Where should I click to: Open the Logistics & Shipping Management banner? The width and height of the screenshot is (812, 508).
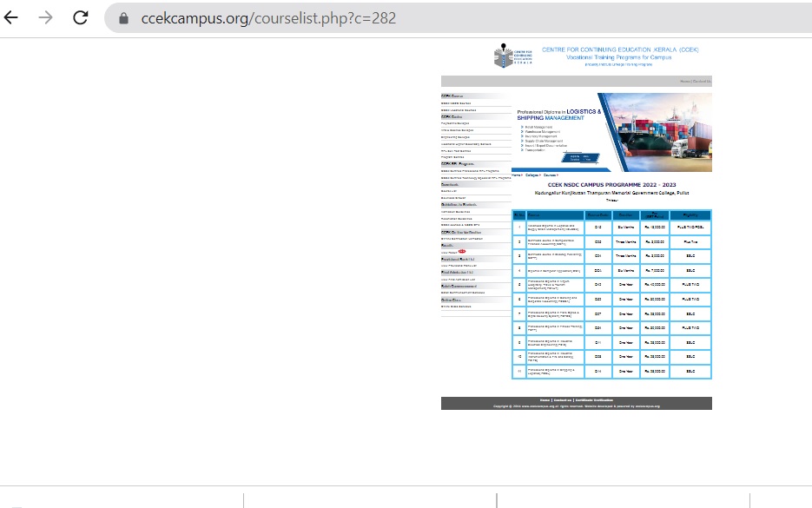(x=611, y=130)
